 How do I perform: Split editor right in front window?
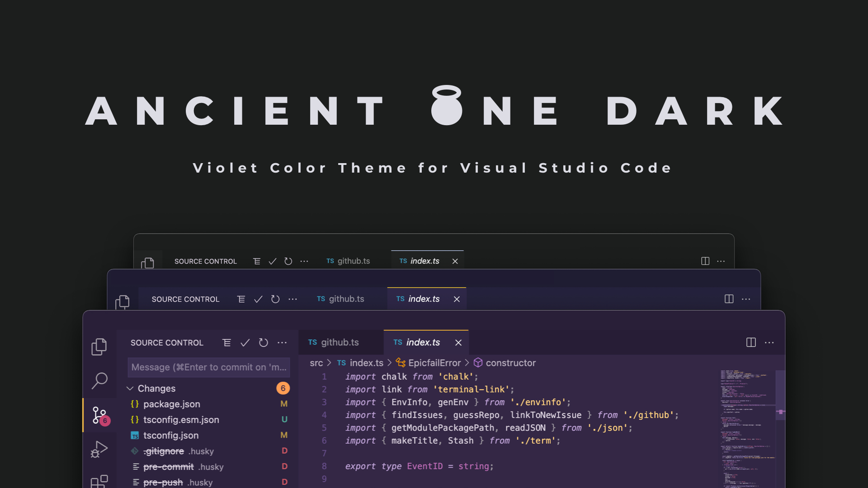tap(751, 343)
